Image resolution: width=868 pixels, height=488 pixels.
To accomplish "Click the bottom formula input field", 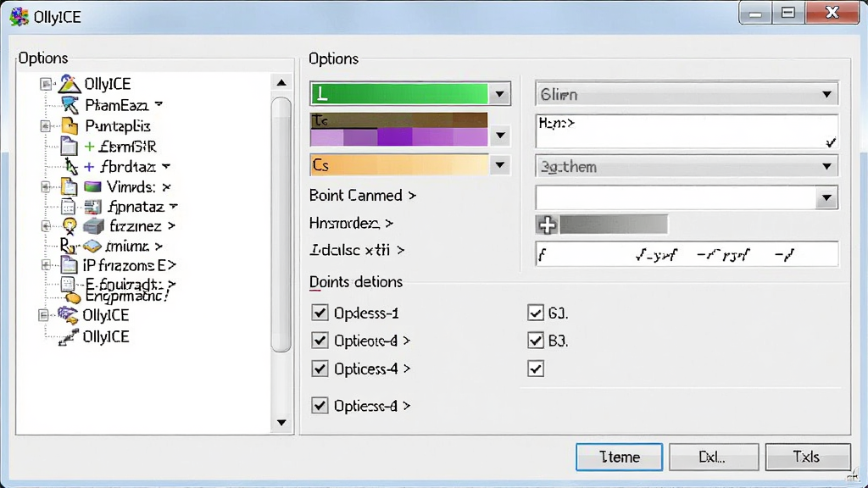I will point(687,254).
